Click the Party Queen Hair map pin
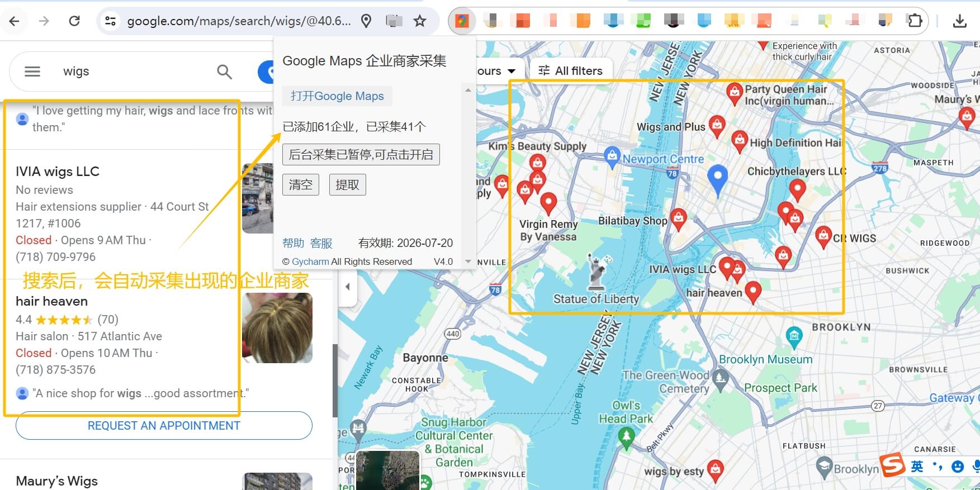The width and height of the screenshot is (980, 490). click(735, 93)
